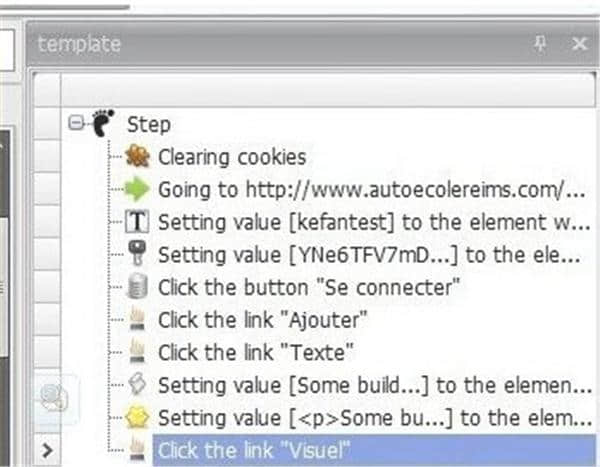Select the Clearing cookies step
Image resolution: width=600 pixels, height=467 pixels.
(x=231, y=157)
